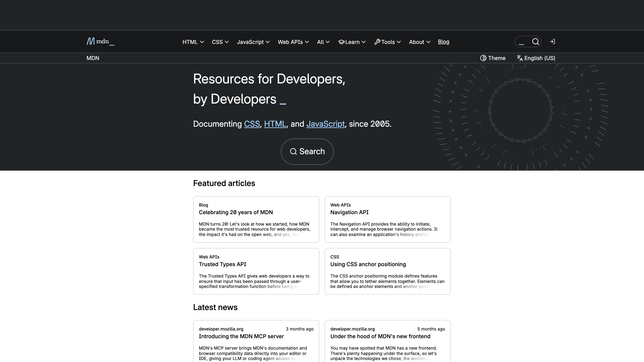Expand the Tools menu chevron

[399, 42]
